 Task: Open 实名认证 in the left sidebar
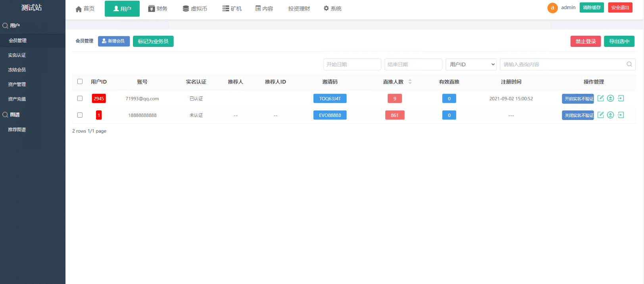pyautogui.click(x=17, y=55)
